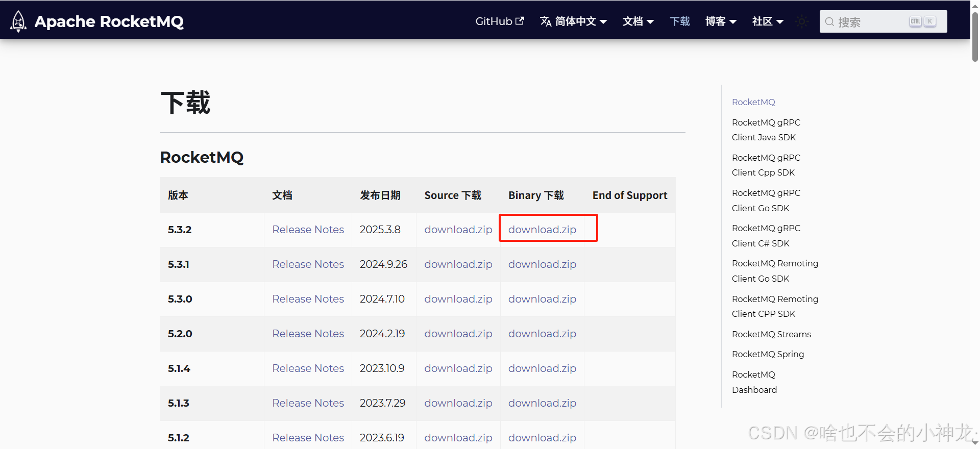Open the 下载 navigation tab
The width and height of the screenshot is (980, 449).
tap(680, 21)
